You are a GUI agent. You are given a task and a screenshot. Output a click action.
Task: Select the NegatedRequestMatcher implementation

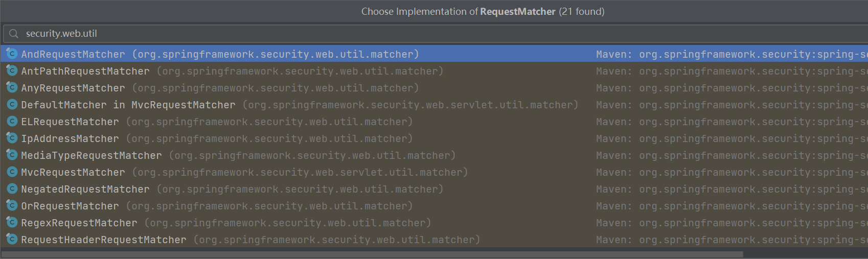434,189
